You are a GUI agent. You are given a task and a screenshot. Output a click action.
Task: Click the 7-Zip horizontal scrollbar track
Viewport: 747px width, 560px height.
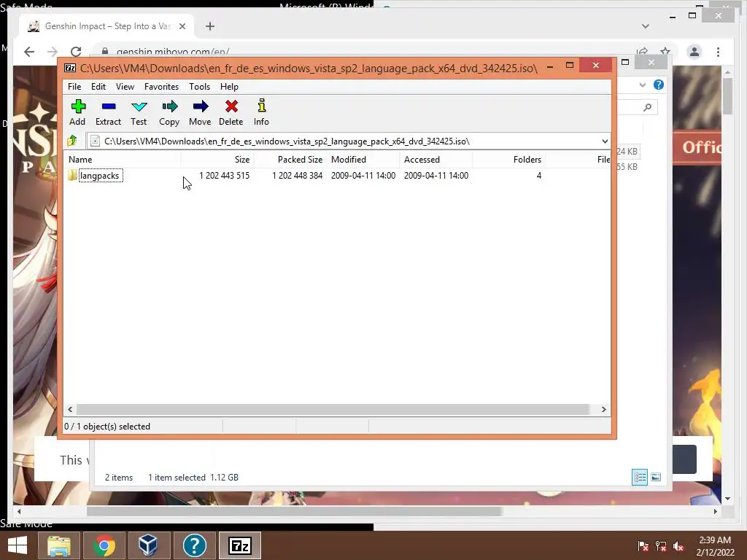[333, 410]
